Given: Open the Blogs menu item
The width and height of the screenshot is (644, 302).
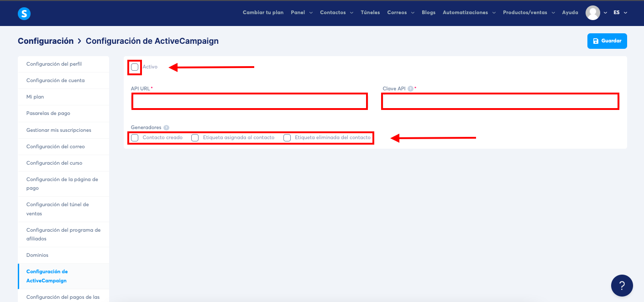Looking at the screenshot, I should coord(428,12).
